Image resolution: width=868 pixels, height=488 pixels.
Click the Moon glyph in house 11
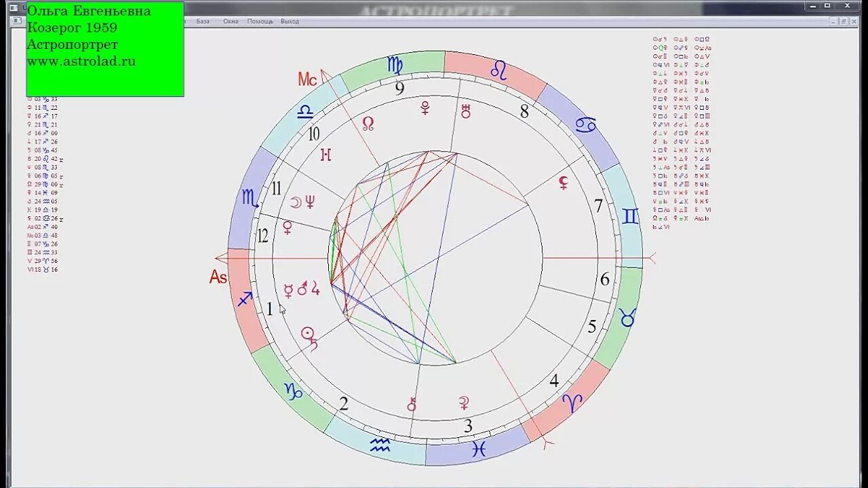click(x=296, y=201)
